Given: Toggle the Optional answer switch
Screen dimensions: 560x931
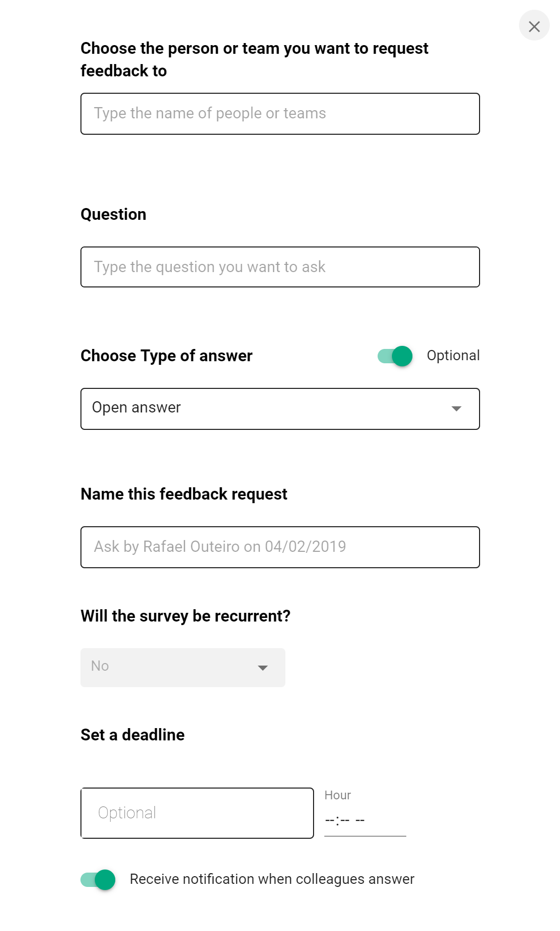Looking at the screenshot, I should click(x=395, y=356).
